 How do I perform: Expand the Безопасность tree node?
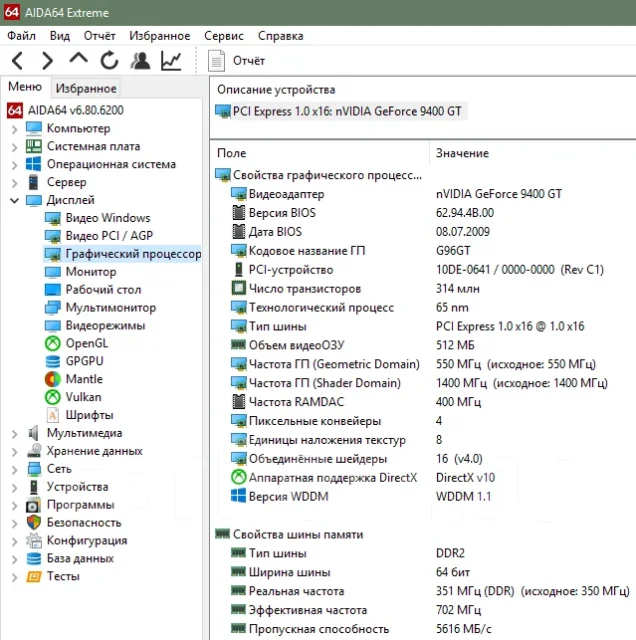tap(15, 524)
